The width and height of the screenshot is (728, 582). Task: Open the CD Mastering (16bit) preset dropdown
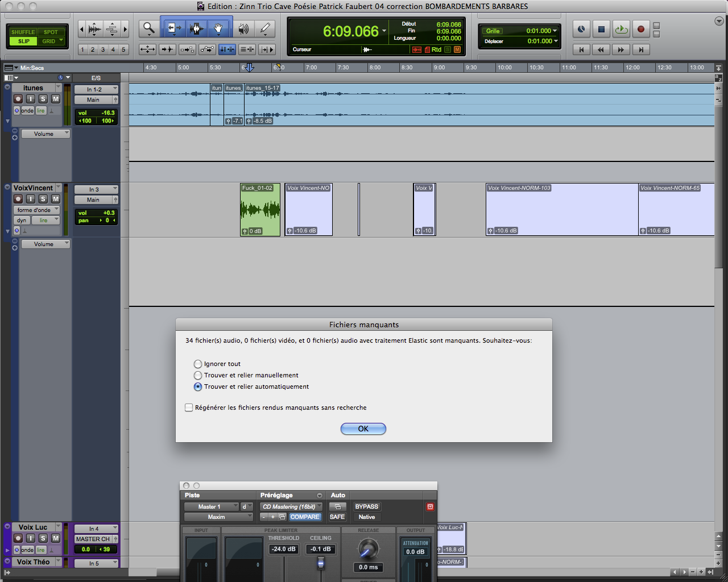[x=291, y=506]
